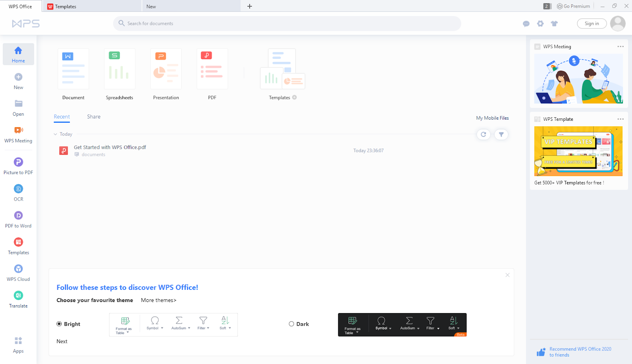Filter the recent files list
The width and height of the screenshot is (632, 364).
(x=501, y=135)
